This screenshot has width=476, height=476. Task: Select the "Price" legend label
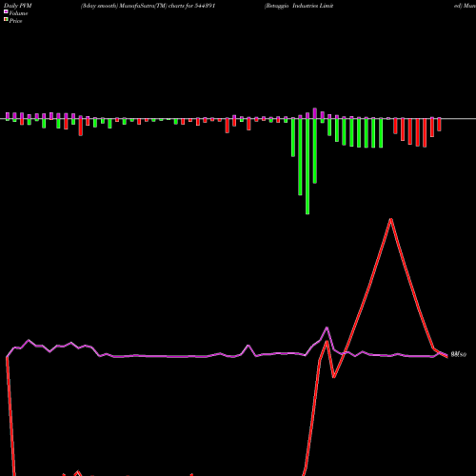tap(15, 21)
